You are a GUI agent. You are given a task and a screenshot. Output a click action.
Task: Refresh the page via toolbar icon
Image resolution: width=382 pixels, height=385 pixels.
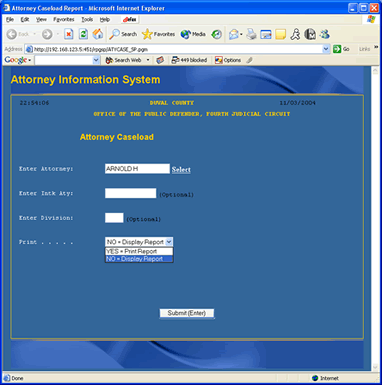tap(83, 34)
